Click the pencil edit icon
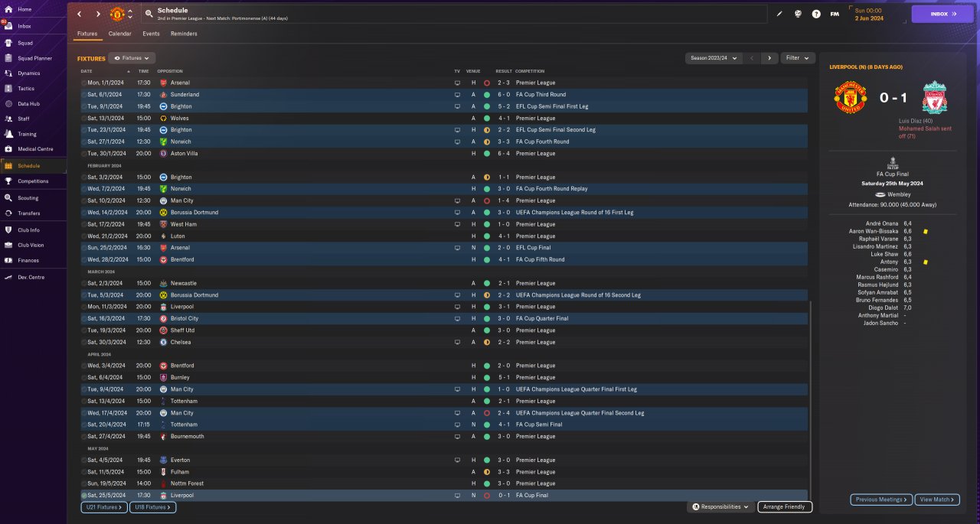The image size is (980, 524). click(779, 14)
